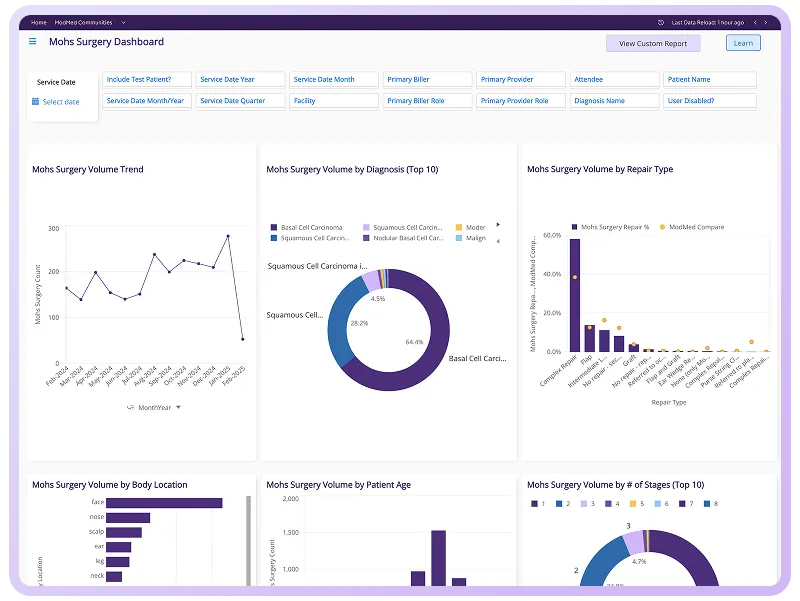Viewport: 800px width, 601px height.
Task: Open the hamburger menu beside the dashboard title
Action: tap(33, 41)
